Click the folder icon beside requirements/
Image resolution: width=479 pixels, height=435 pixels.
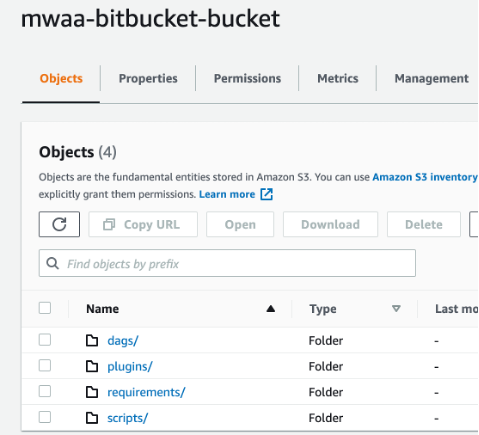click(92, 392)
